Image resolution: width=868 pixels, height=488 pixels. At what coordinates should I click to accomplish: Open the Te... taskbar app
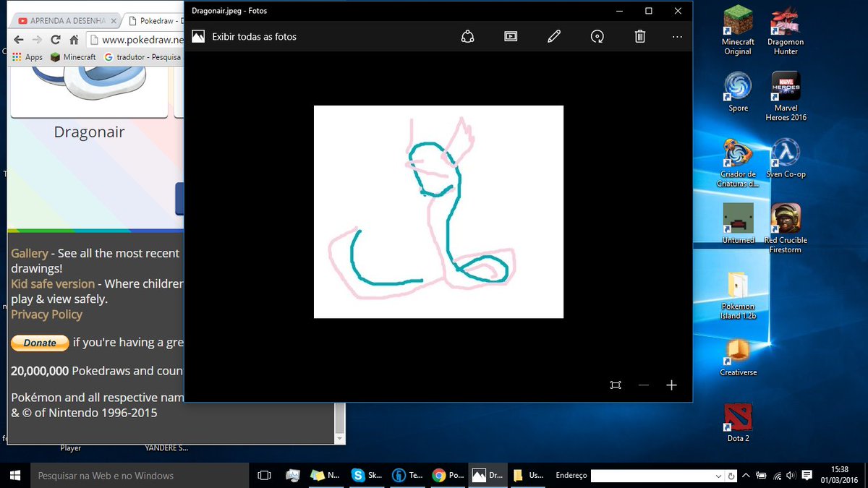pos(408,475)
